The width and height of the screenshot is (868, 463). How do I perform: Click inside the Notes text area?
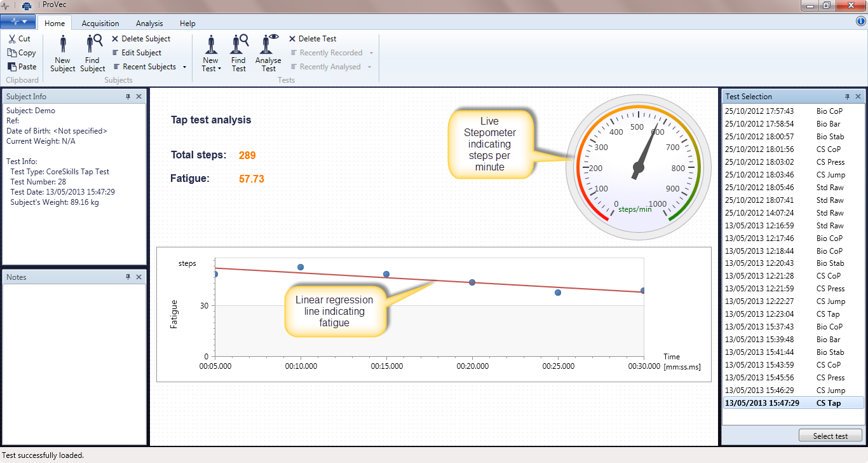74,364
